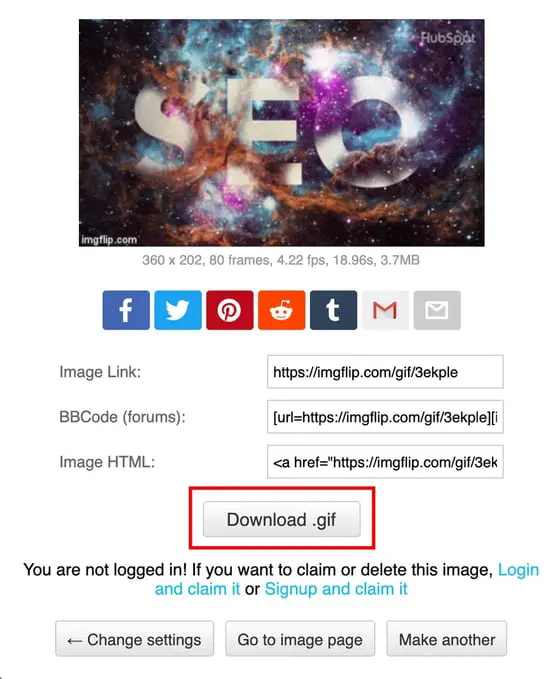This screenshot has width=559, height=679.
Task: Open the Signup and claim it link
Action: point(336,589)
